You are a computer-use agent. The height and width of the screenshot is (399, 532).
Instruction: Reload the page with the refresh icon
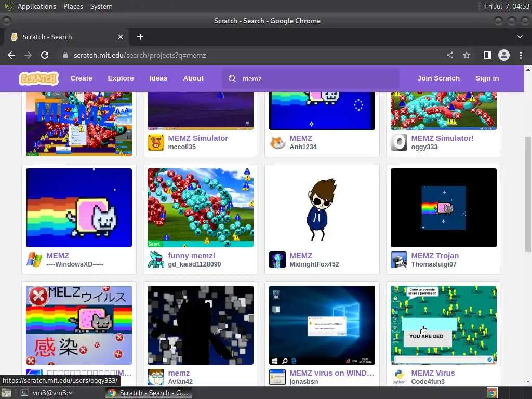click(45, 55)
